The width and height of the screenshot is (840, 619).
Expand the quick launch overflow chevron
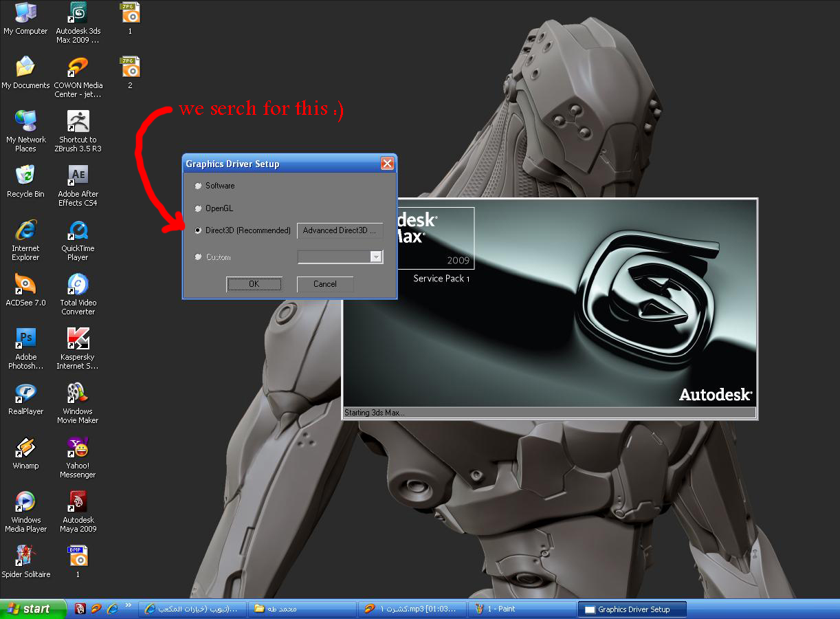pos(128,606)
